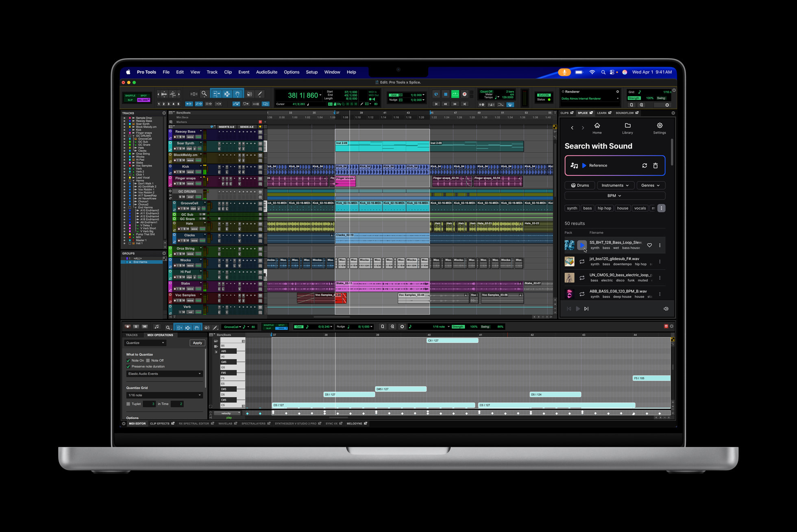Switch to the TRACKS tab
The height and width of the screenshot is (532, 797).
click(x=132, y=335)
